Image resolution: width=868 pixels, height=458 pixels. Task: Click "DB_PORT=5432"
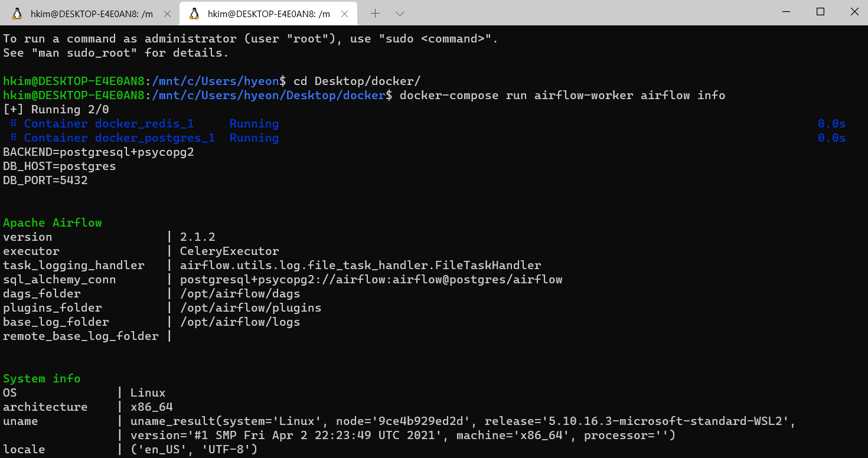tap(45, 181)
